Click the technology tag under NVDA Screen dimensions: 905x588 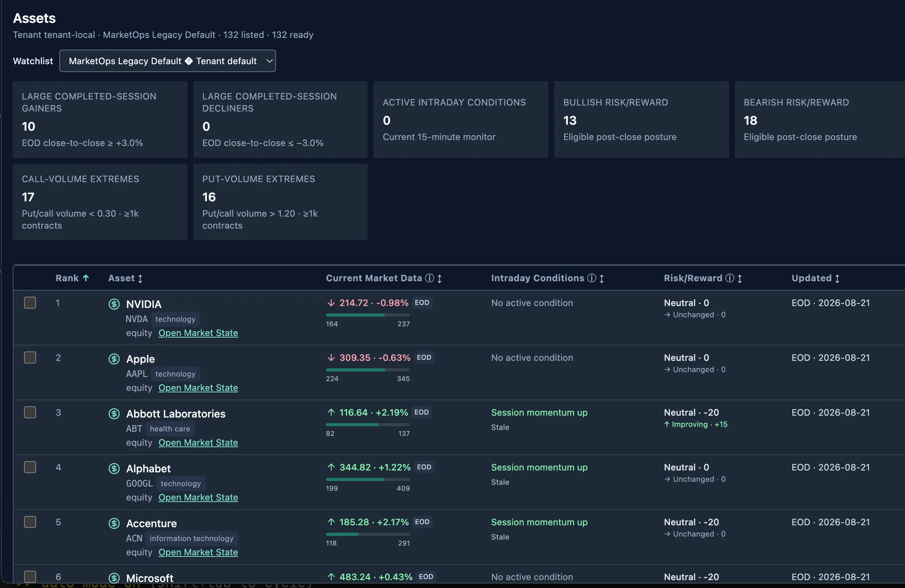(x=175, y=319)
